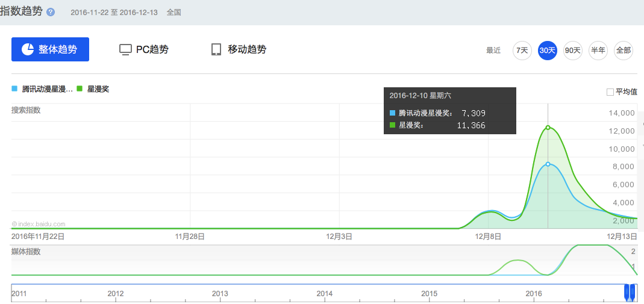
Task: Click the pie chart icon on 整体趋势
Action: pyautogui.click(x=27, y=49)
